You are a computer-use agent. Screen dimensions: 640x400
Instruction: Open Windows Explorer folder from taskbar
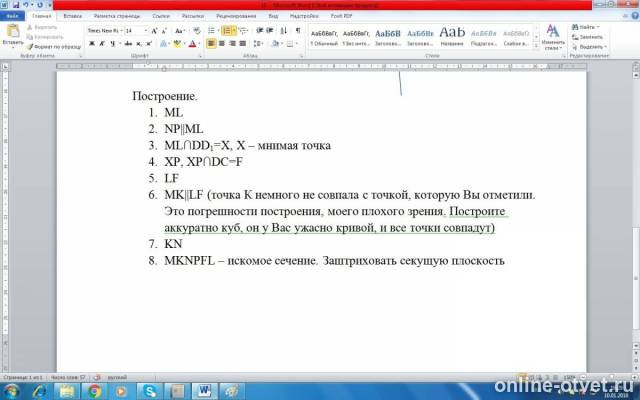click(67, 391)
